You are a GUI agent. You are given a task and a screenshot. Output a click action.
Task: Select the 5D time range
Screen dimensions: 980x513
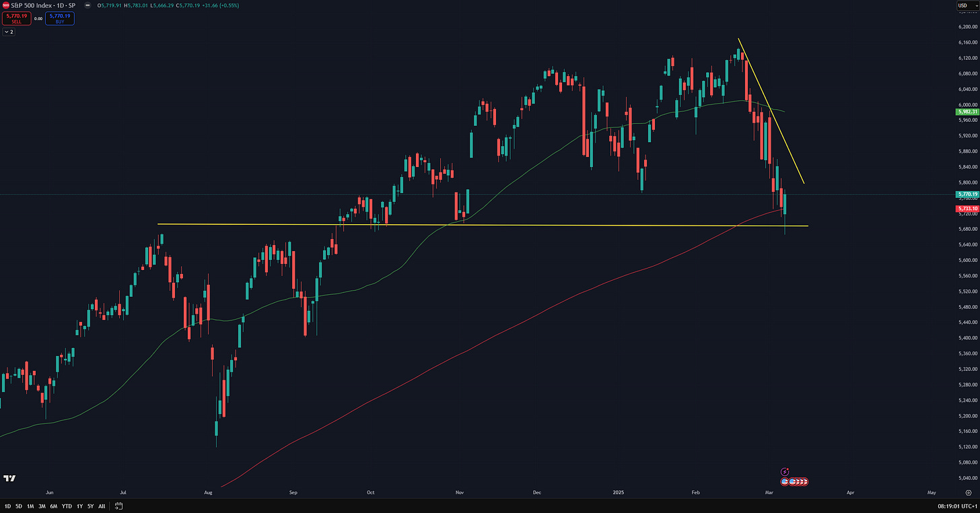pos(19,506)
